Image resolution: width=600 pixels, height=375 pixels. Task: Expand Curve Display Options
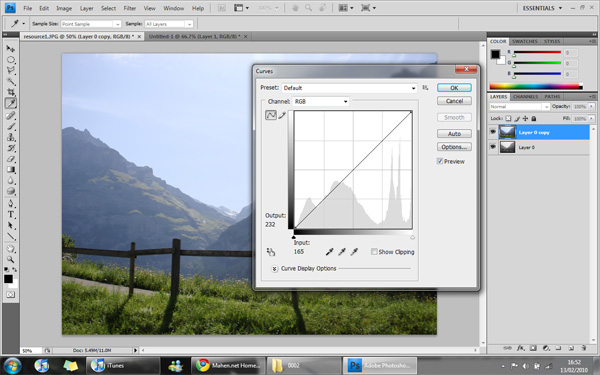[x=274, y=269]
